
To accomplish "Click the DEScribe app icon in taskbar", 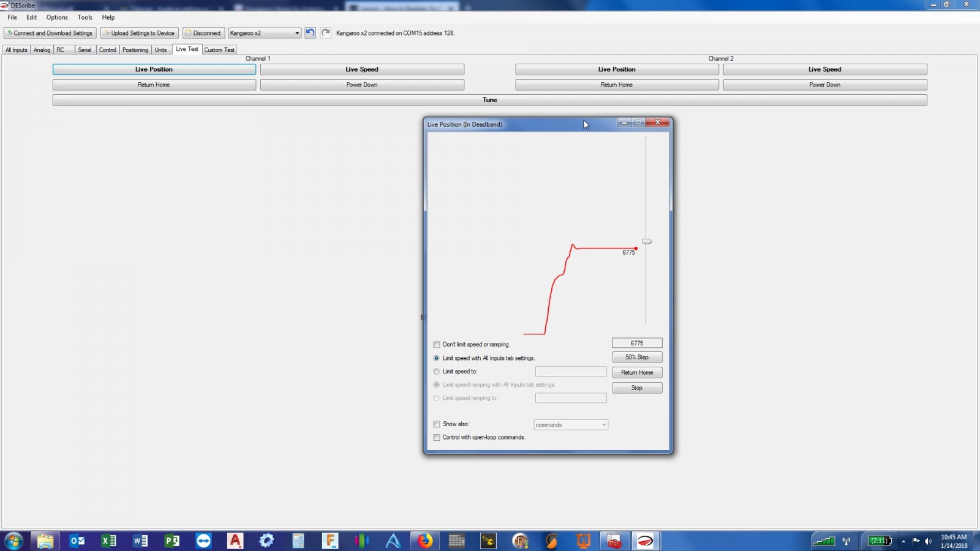I will click(646, 541).
